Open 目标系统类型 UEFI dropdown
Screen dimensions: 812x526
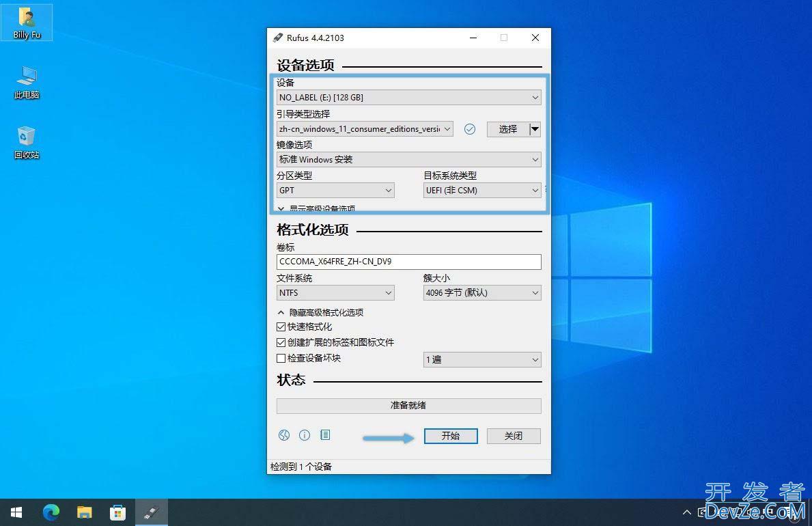pyautogui.click(x=482, y=191)
